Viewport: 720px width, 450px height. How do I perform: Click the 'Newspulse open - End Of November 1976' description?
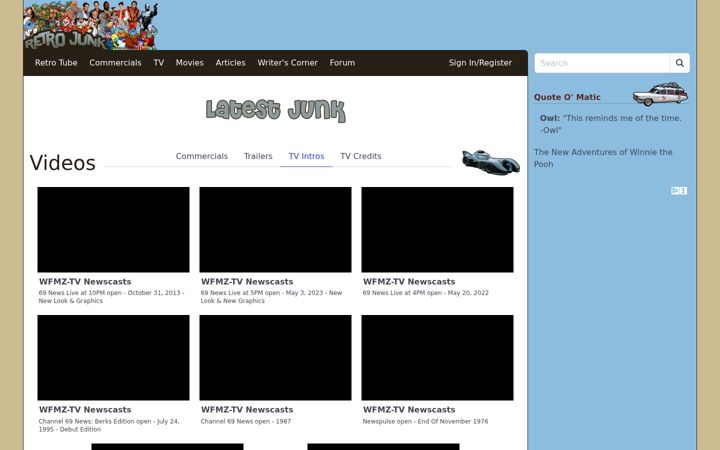425,421
